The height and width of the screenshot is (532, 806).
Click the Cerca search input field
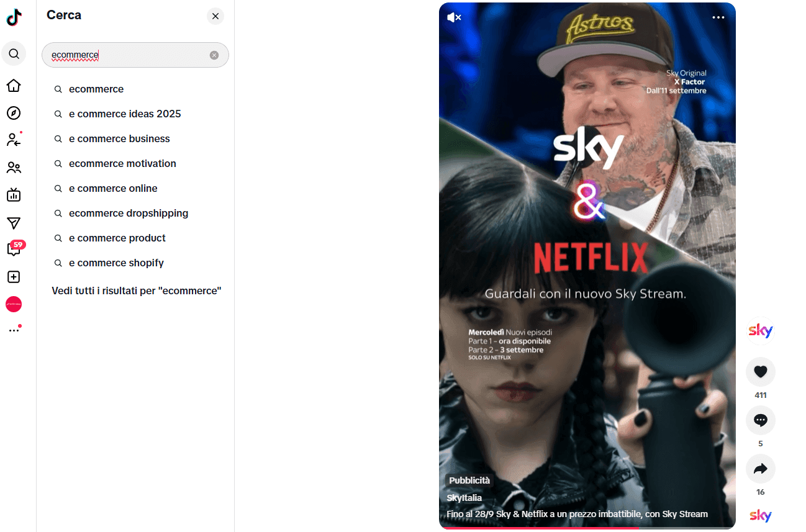[135, 55]
